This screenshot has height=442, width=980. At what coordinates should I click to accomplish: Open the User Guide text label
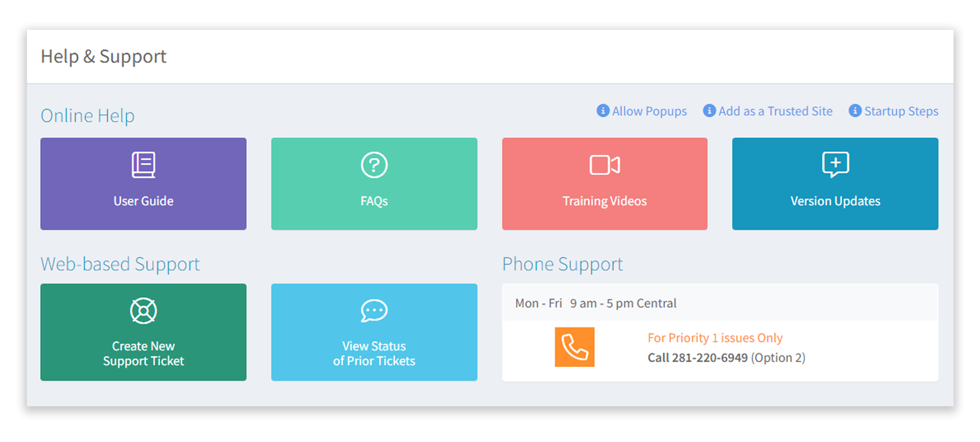click(144, 201)
